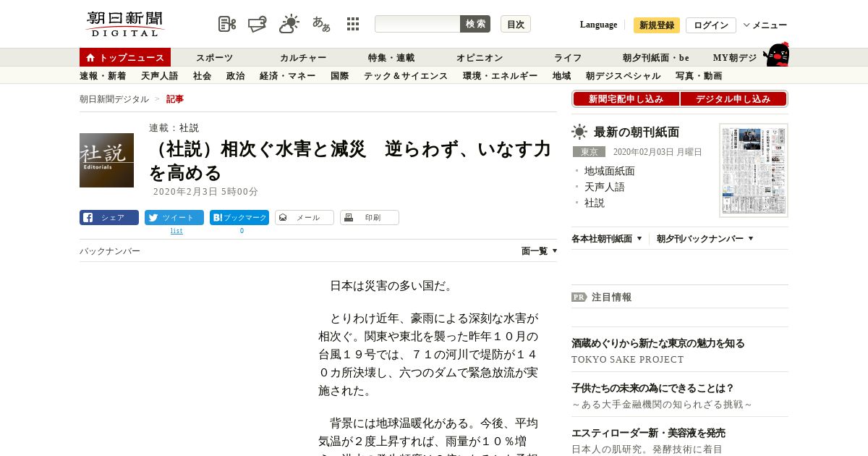This screenshot has height=456, width=868.
Task: Select 政治 in sub navigation
Action: 236,76
